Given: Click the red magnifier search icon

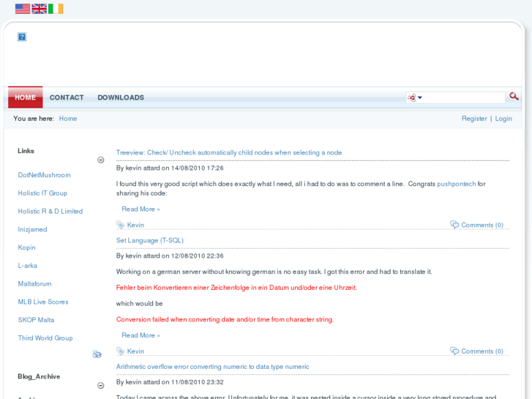Looking at the screenshot, I should [x=514, y=97].
